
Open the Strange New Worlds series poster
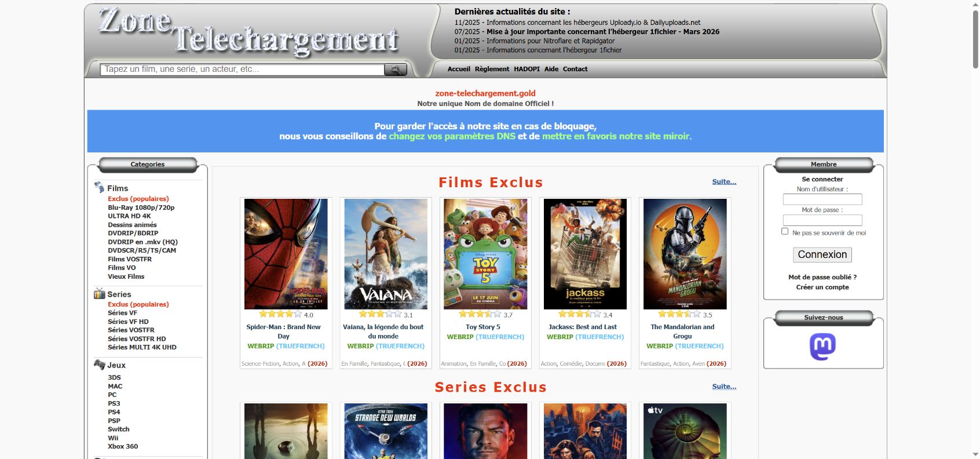[386, 431]
